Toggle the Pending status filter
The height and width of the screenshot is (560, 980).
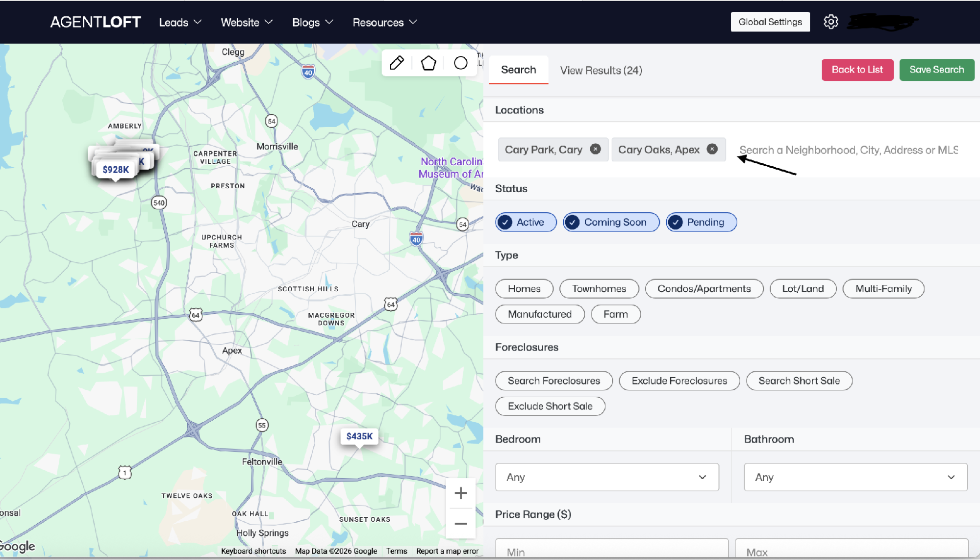pos(701,222)
